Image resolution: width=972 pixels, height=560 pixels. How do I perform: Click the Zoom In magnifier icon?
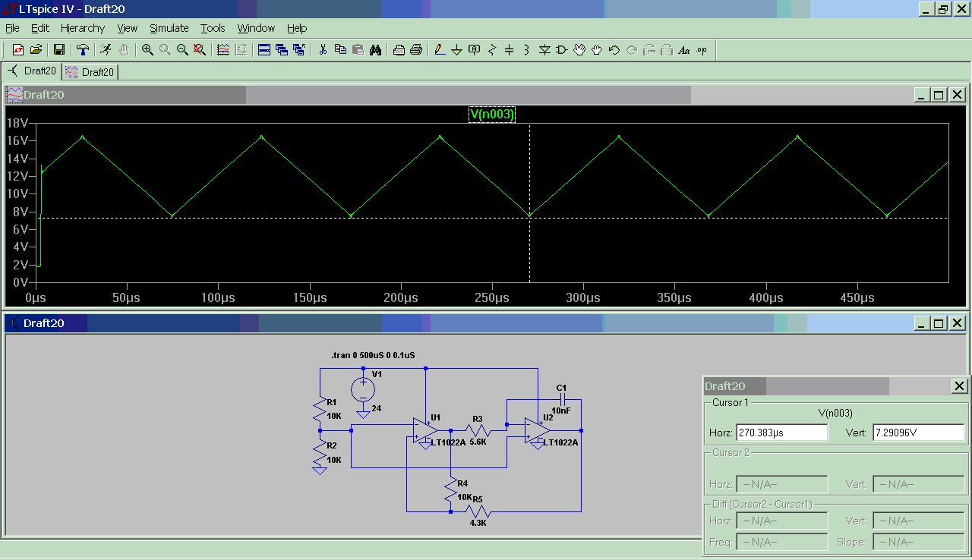pos(147,50)
